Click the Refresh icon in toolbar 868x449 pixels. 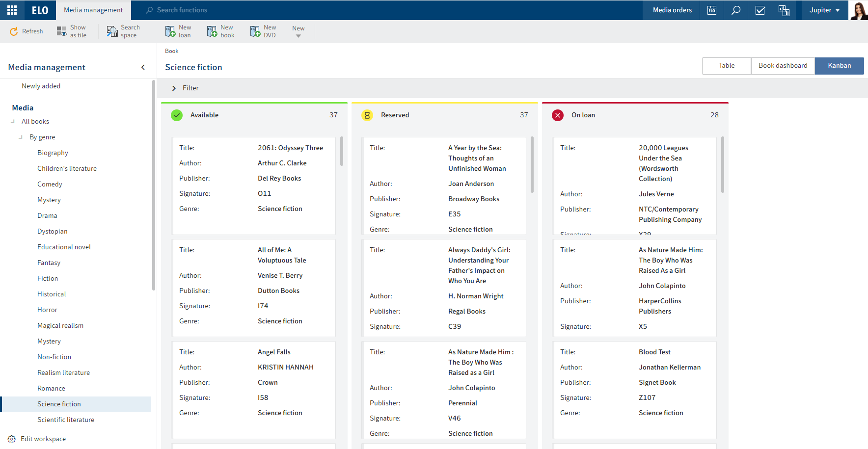tap(14, 31)
